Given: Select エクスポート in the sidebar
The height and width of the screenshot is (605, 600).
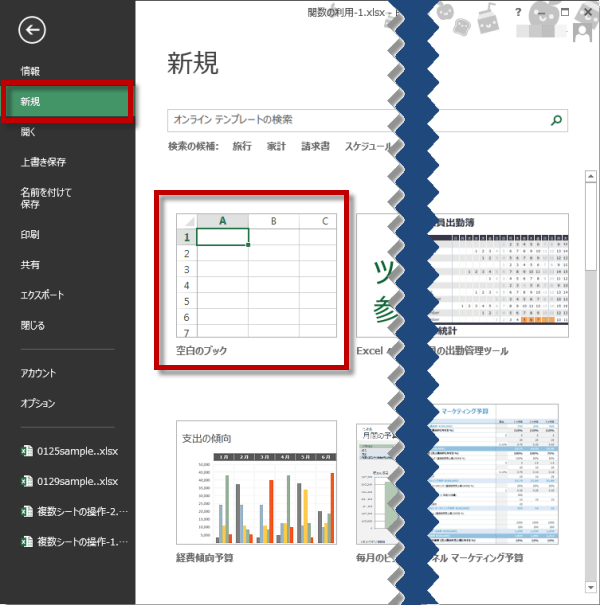Looking at the screenshot, I should (x=42, y=295).
